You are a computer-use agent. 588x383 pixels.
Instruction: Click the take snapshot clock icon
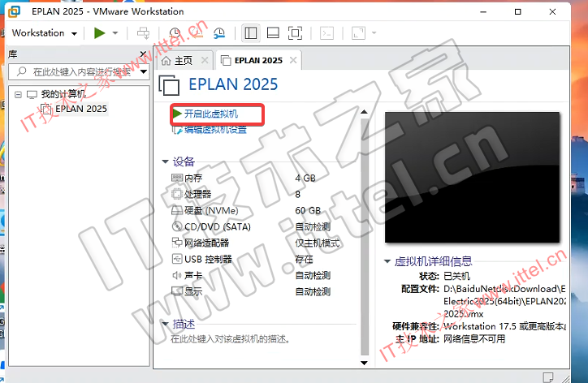pyautogui.click(x=175, y=33)
